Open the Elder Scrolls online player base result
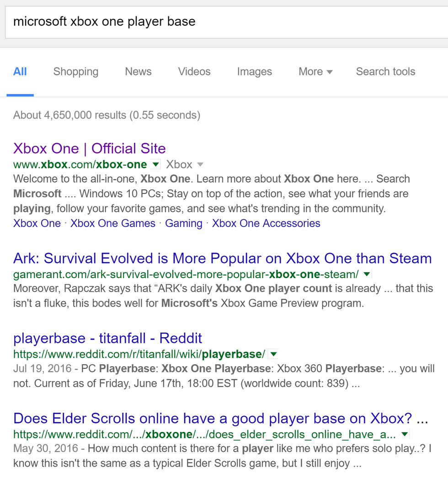The height and width of the screenshot is (485, 448). pyautogui.click(x=213, y=418)
